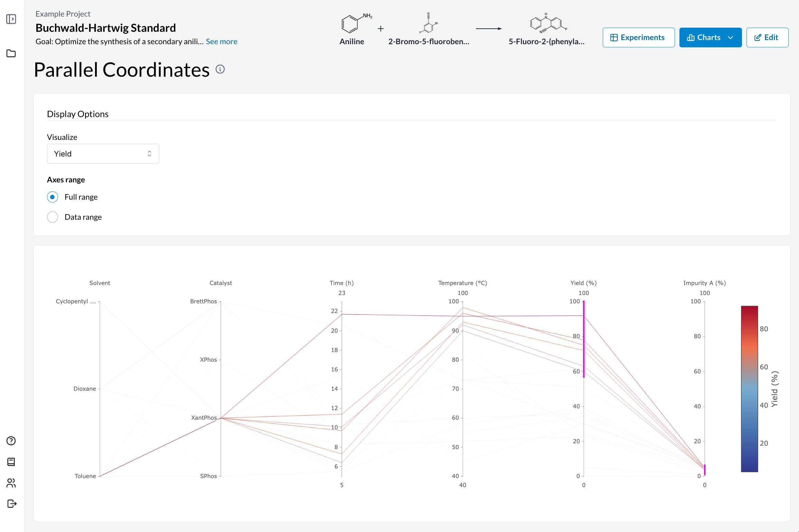This screenshot has width=799, height=532.
Task: Click the logout icon in sidebar
Action: pyautogui.click(x=12, y=504)
